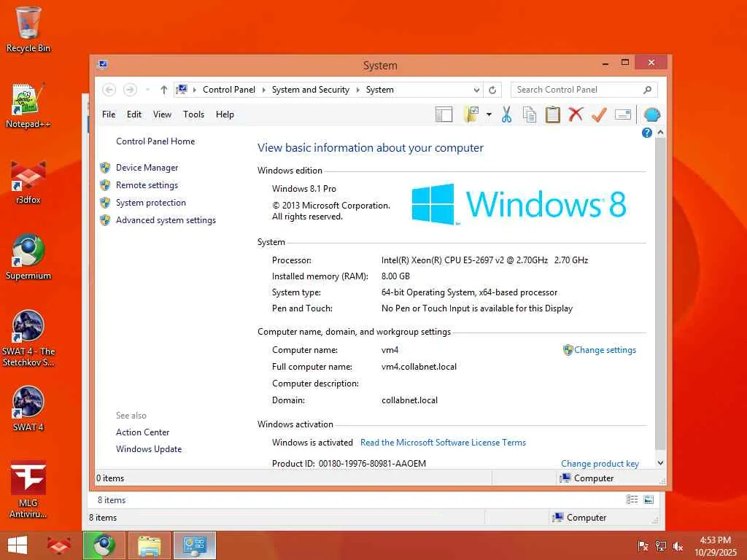The height and width of the screenshot is (560, 747).
Task: Expand the folder options dropdown arrow
Action: [489, 114]
